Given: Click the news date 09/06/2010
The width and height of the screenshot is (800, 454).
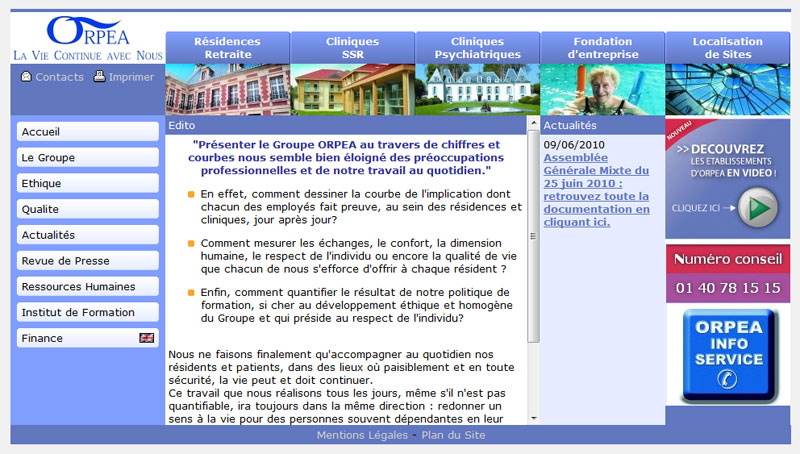Looking at the screenshot, I should pyautogui.click(x=574, y=145).
